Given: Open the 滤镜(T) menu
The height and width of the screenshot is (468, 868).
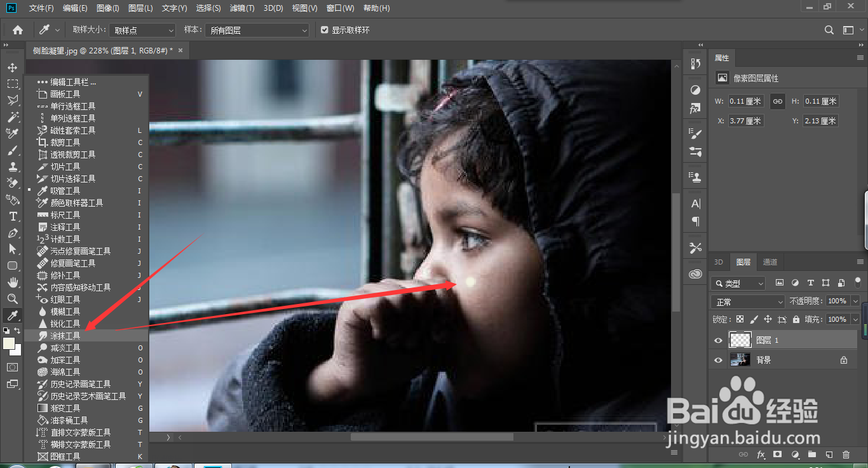Looking at the screenshot, I should click(242, 8).
